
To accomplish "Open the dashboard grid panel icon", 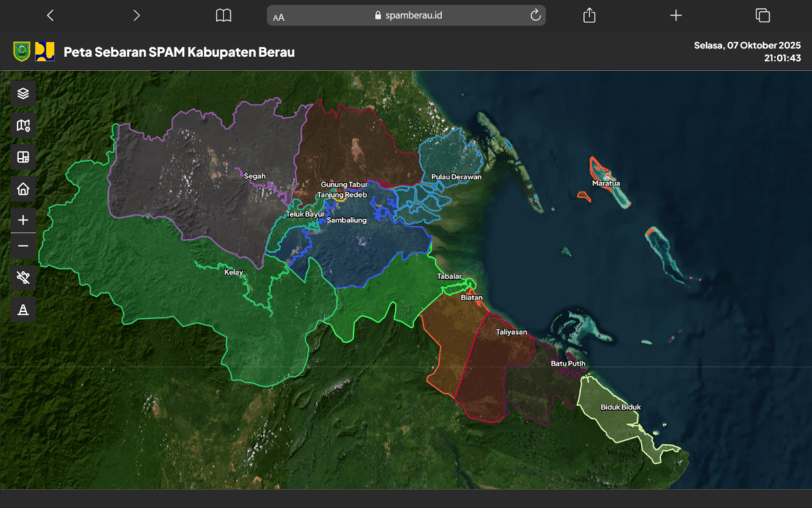I will click(x=23, y=157).
